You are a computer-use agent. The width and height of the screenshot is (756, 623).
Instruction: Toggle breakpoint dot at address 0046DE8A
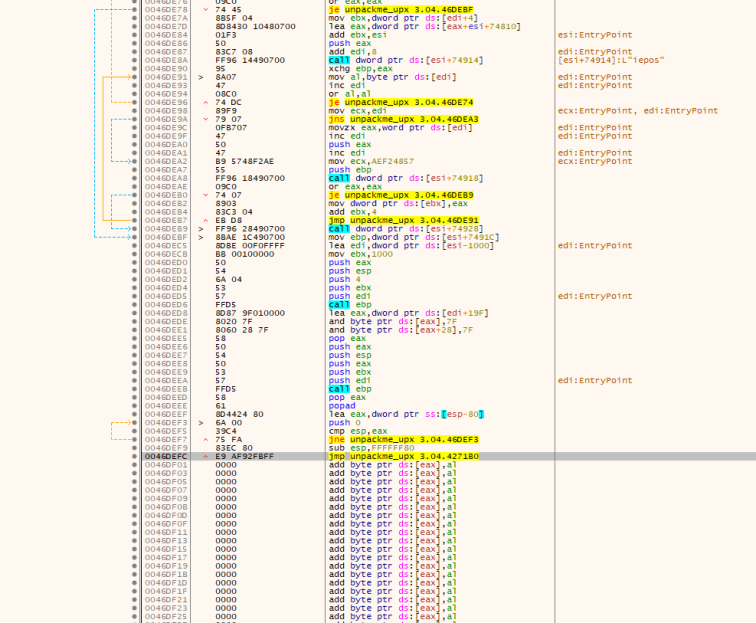(x=135, y=60)
